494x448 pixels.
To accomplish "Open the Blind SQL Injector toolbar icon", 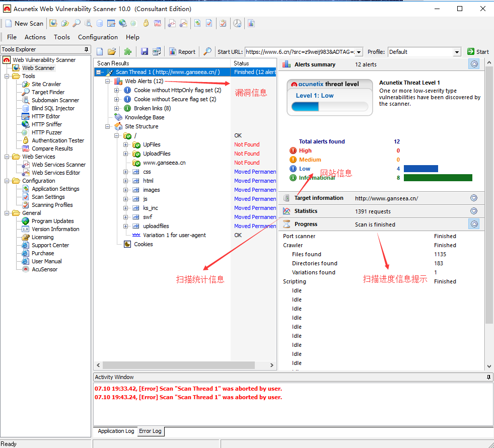I will (x=100, y=23).
